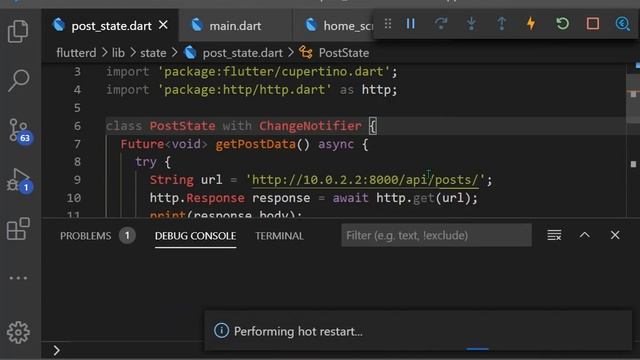Open the Extensions view
The height and width of the screenshot is (360, 640).
pyautogui.click(x=18, y=229)
